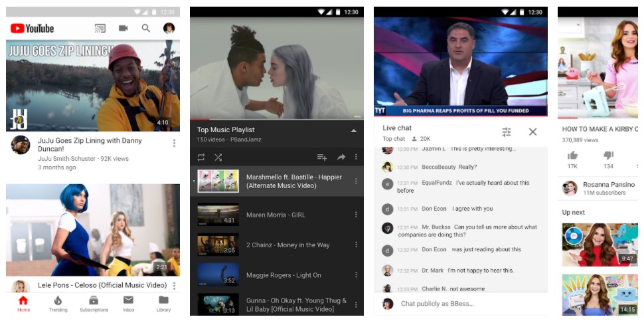Open the Library tab
This screenshot has height=323, width=644.
[163, 304]
